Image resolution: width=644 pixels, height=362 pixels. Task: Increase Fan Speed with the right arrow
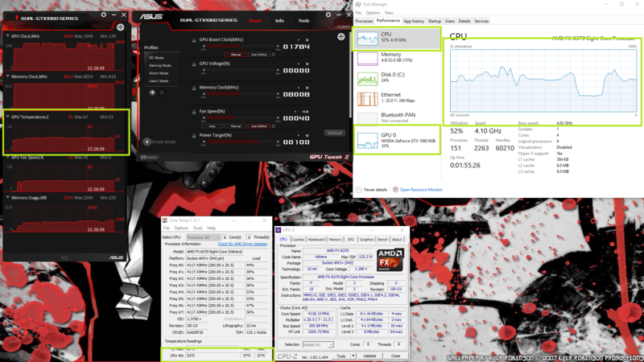pyautogui.click(x=278, y=118)
